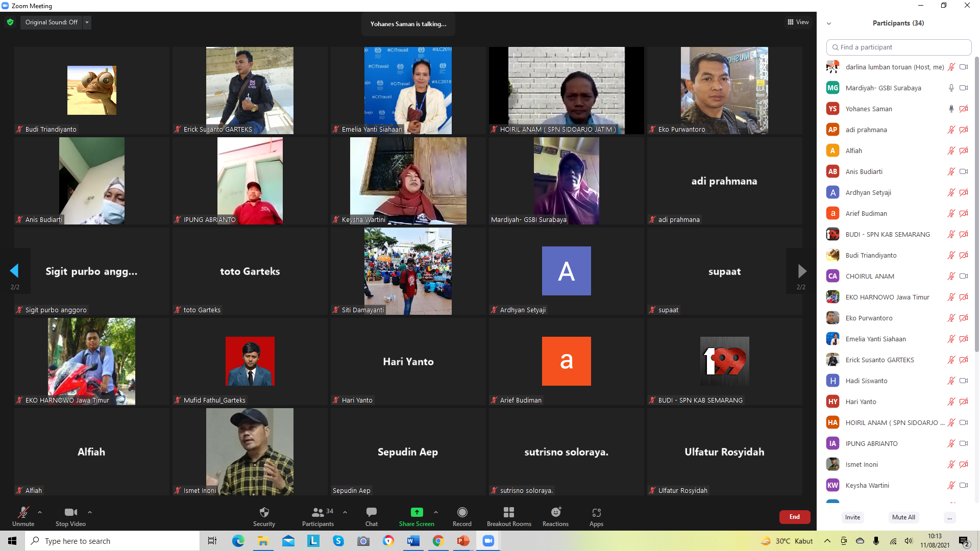The width and height of the screenshot is (980, 551).
Task: Open the View layout menu
Action: click(x=798, y=22)
